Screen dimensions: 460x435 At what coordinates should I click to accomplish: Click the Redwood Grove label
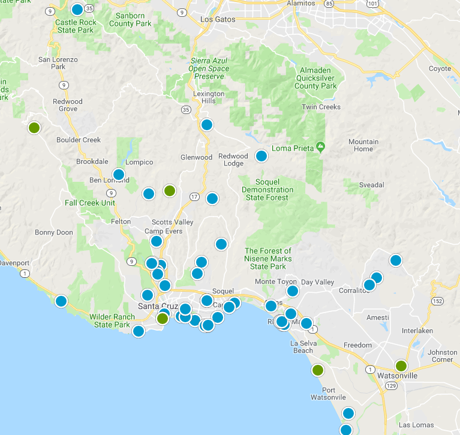pos(68,105)
